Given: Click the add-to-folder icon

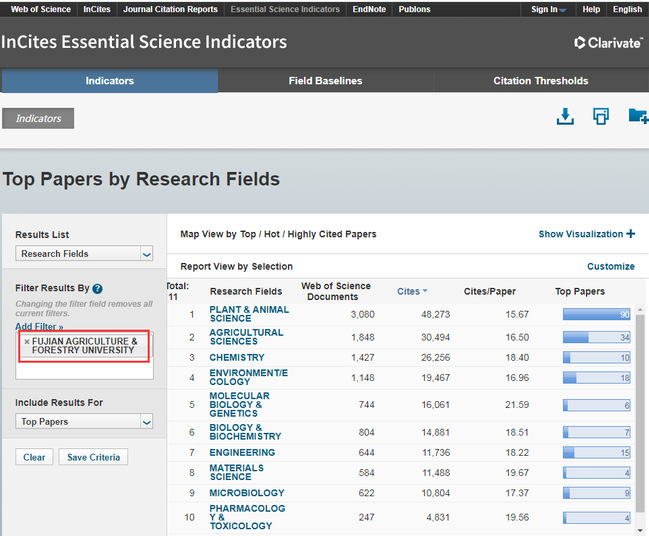Looking at the screenshot, I should pyautogui.click(x=637, y=116).
